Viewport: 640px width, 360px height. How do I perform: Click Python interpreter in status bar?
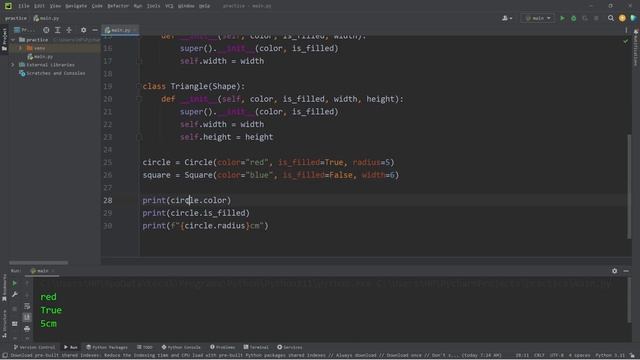(x=610, y=356)
